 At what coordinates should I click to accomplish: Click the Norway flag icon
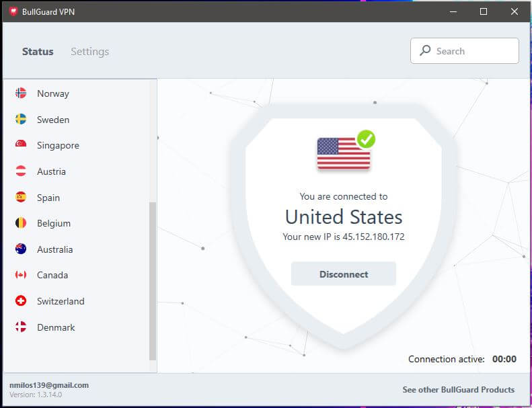coord(21,93)
